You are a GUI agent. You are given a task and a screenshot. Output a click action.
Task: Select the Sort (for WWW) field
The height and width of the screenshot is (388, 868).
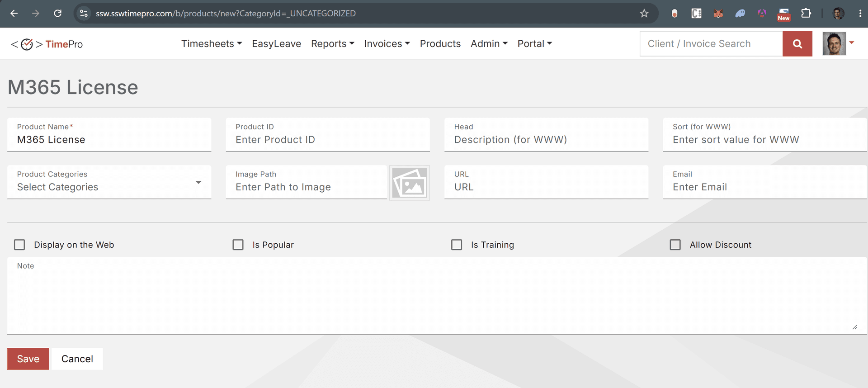pyautogui.click(x=765, y=135)
